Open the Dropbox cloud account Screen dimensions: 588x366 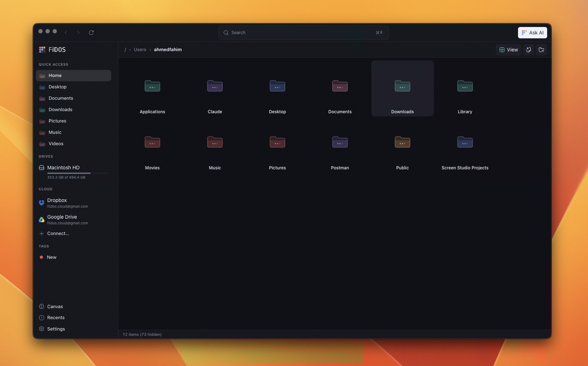74,203
